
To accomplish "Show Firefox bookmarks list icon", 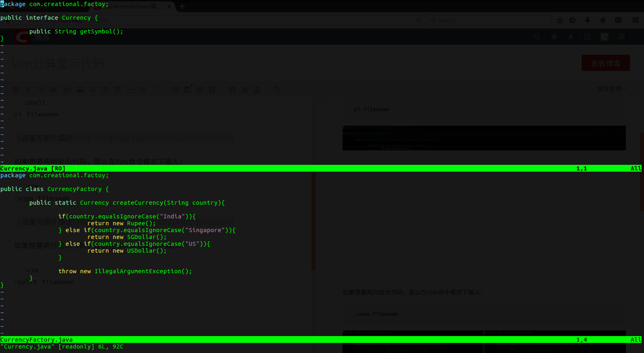I will coord(572,20).
